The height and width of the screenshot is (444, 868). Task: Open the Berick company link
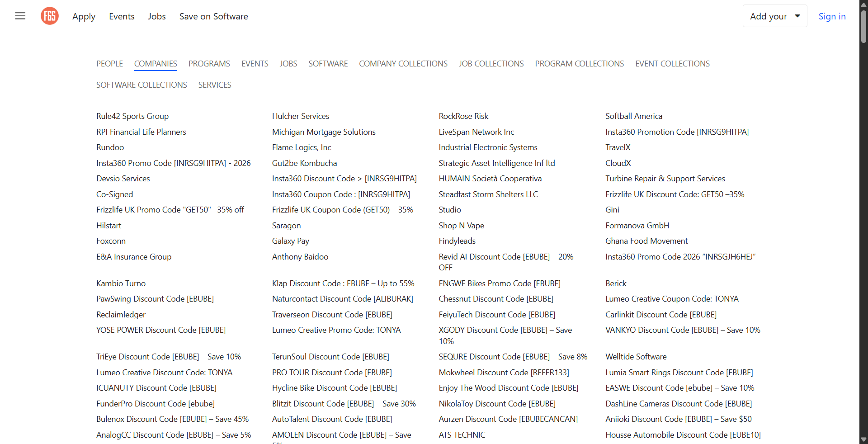pyautogui.click(x=616, y=283)
